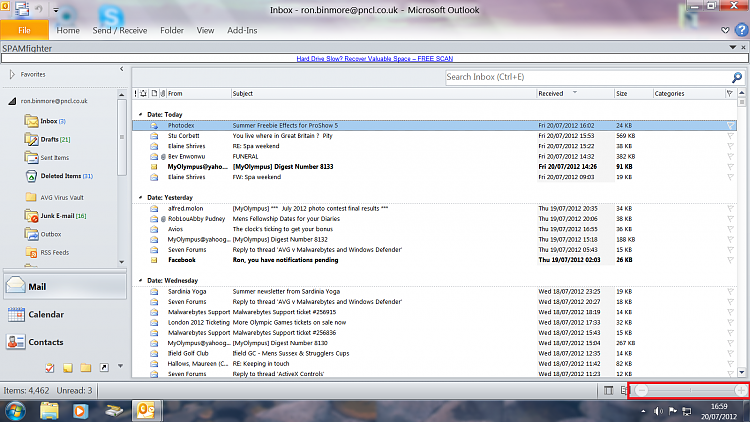Open the AVG Virus Vault folder
This screenshot has height=422, width=750.
(x=54, y=197)
